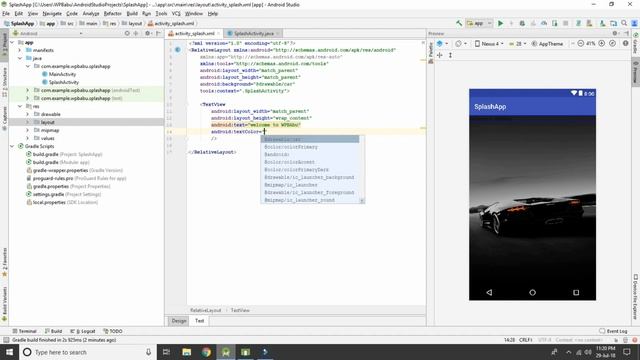Open the Build menu

click(x=132, y=13)
